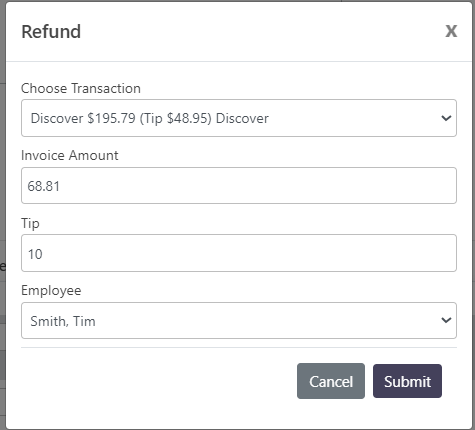475x430 pixels.
Task: Open the Choose Transaction dropdown
Action: click(239, 118)
